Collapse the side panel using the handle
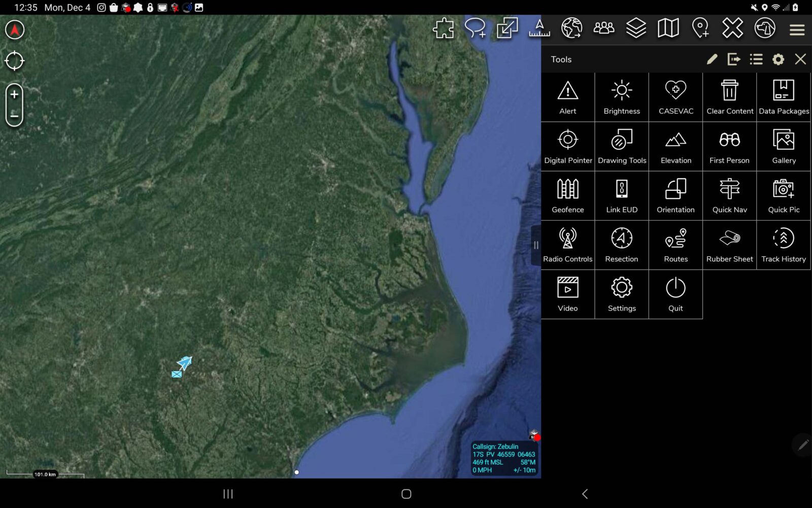 536,246
